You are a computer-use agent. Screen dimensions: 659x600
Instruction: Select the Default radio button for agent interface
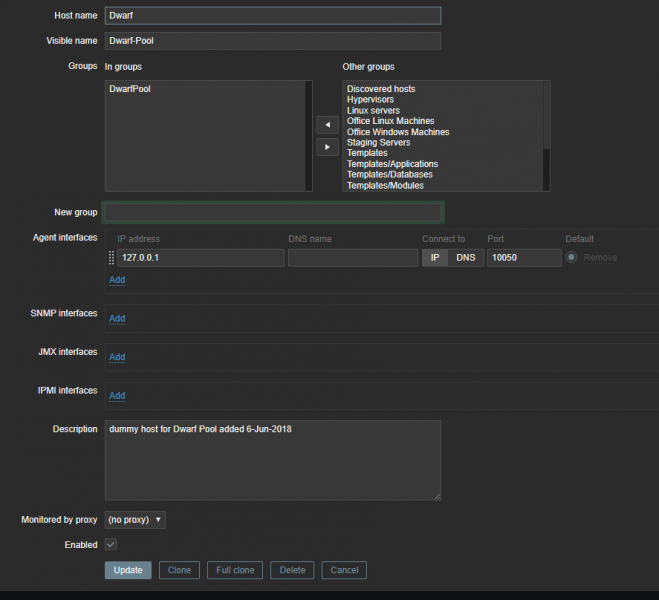point(572,258)
